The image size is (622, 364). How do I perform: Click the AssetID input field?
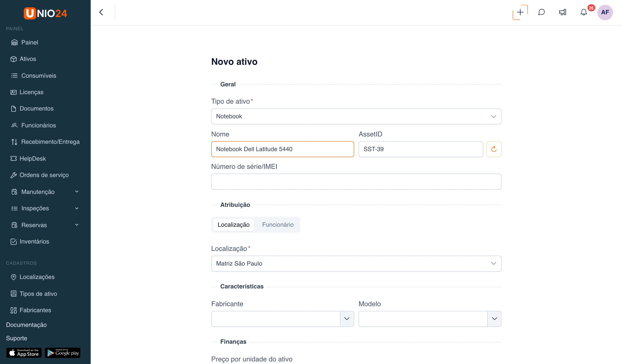coord(421,149)
